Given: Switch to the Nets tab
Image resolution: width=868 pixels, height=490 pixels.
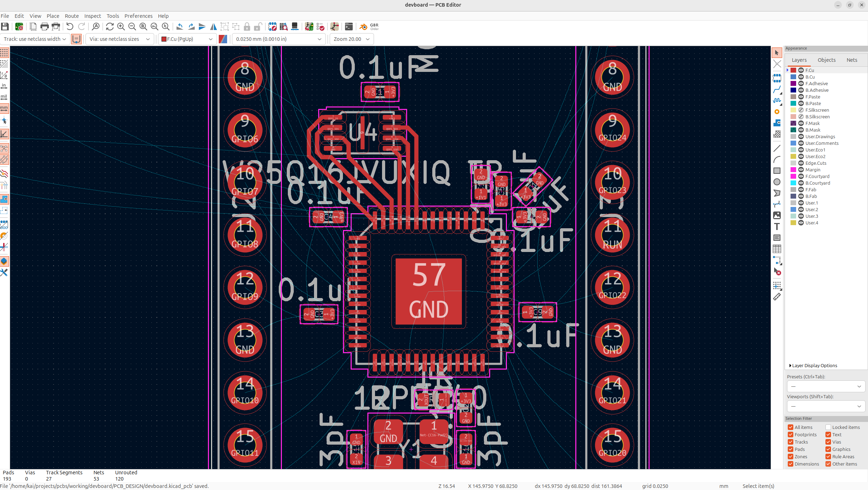Looking at the screenshot, I should [852, 60].
